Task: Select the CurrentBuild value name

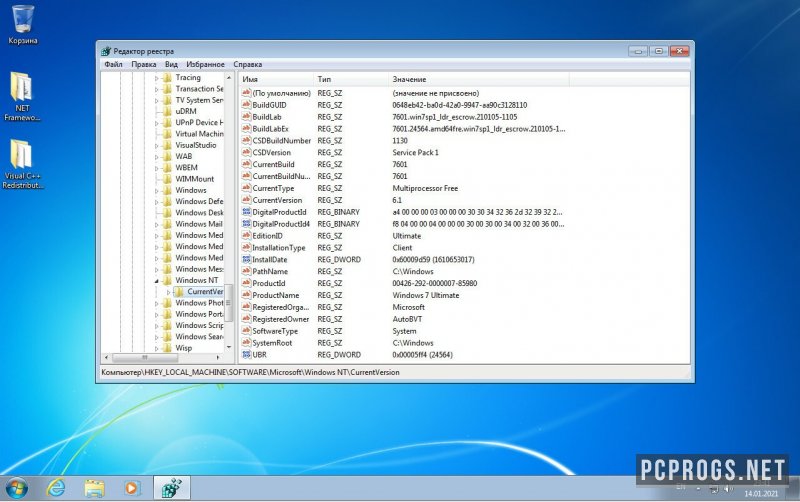Action: tap(273, 164)
